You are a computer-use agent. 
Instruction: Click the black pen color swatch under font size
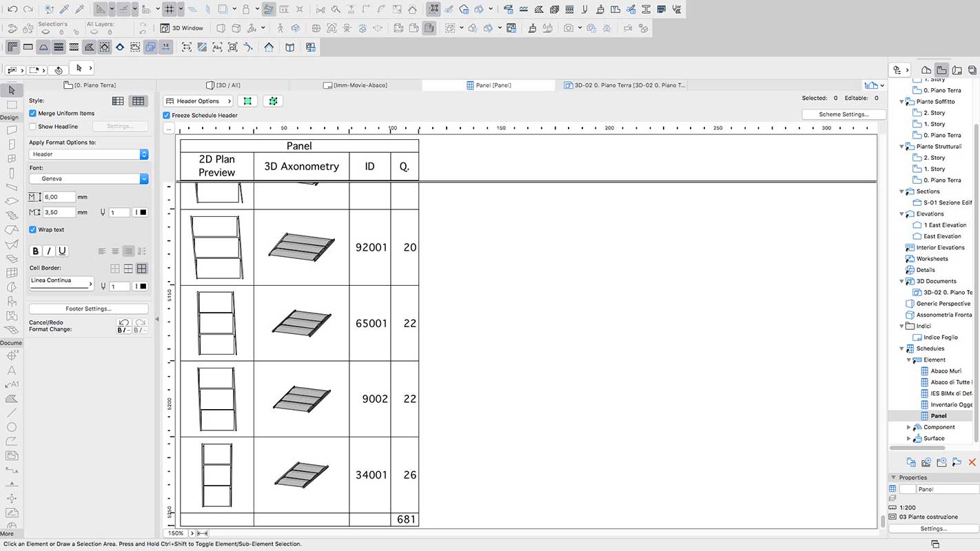pos(141,211)
